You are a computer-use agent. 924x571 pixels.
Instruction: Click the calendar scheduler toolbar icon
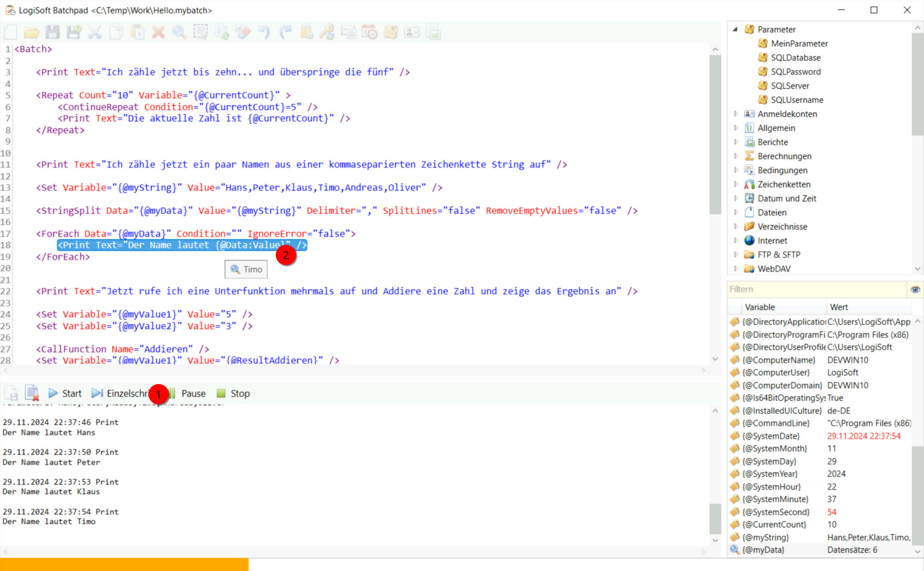(x=369, y=32)
